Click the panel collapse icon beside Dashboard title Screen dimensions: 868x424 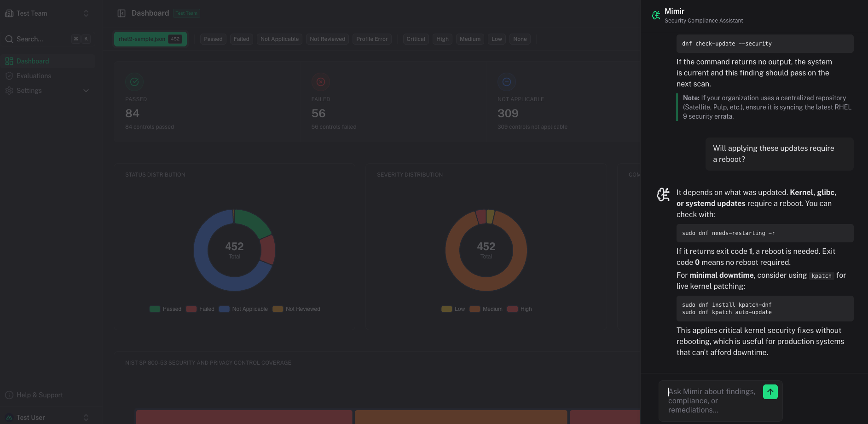point(121,12)
